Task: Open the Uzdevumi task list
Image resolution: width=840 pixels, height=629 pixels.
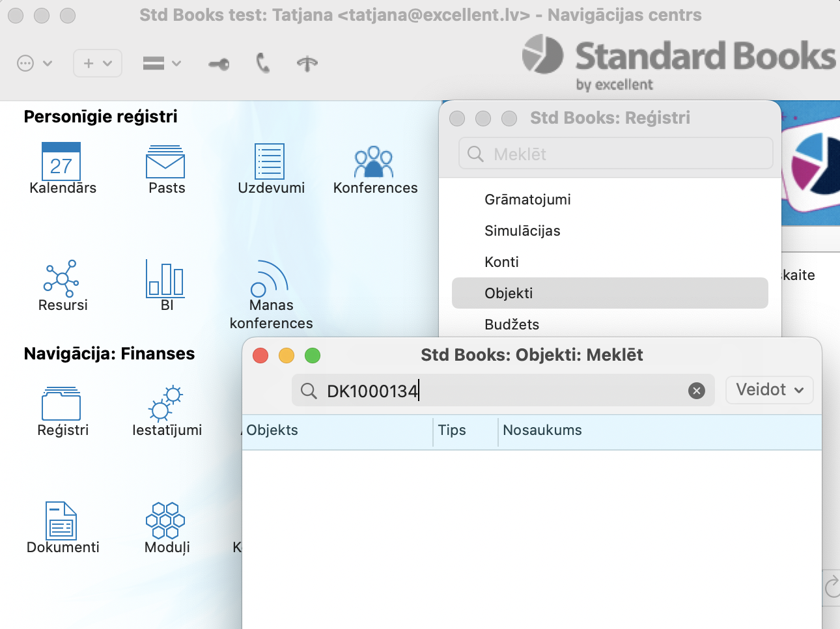Action: (x=270, y=162)
